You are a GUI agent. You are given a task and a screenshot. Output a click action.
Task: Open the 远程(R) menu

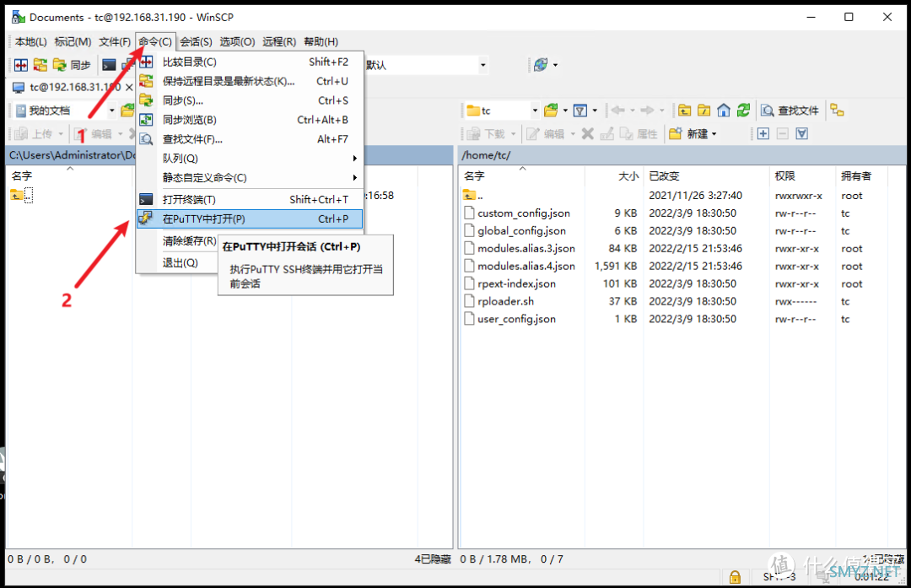[x=279, y=42]
